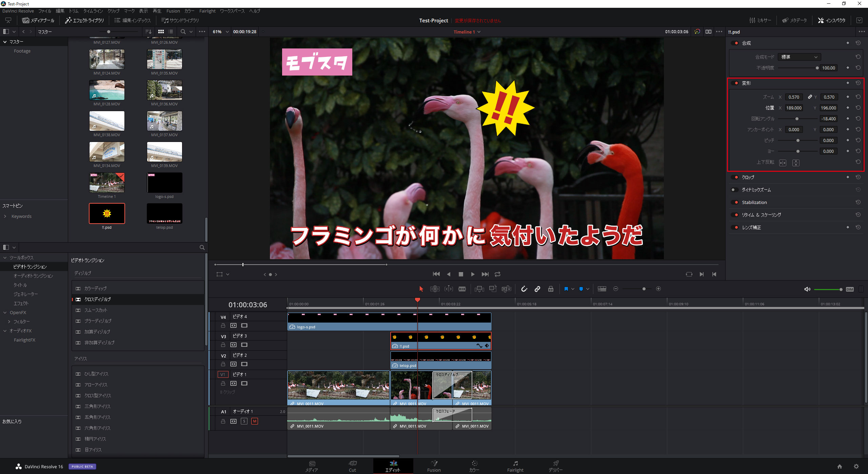This screenshot has height=474, width=868.
Task: Switch to the Fusion page tab
Action: pyautogui.click(x=434, y=466)
